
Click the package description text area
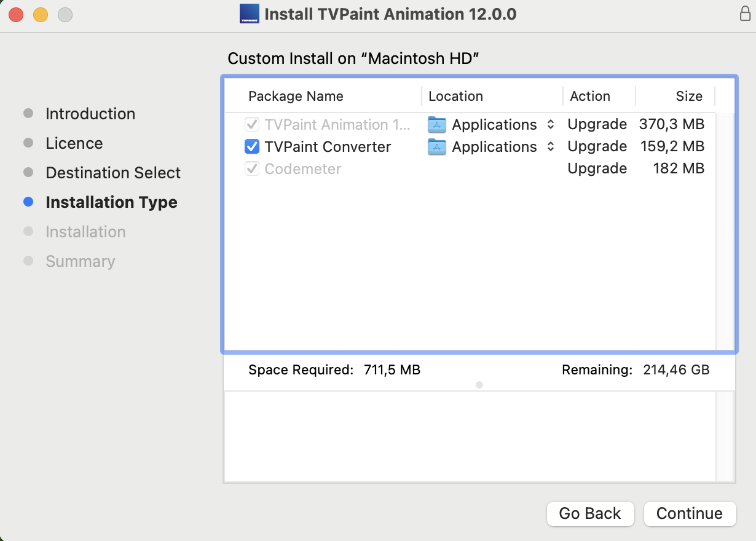coord(470,437)
